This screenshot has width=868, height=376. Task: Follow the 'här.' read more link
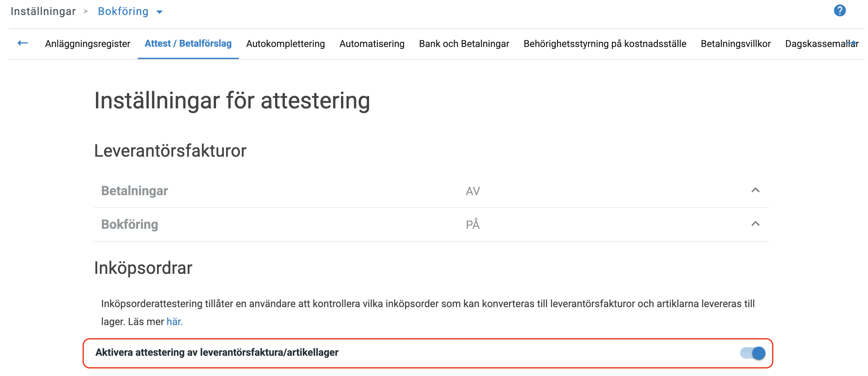point(175,322)
